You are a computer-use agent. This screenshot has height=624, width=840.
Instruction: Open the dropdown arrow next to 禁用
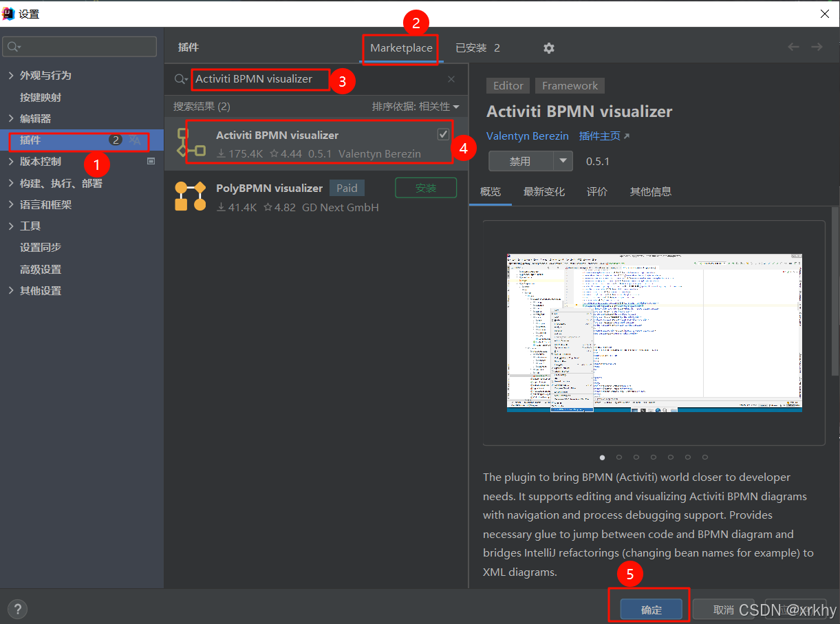coord(563,161)
